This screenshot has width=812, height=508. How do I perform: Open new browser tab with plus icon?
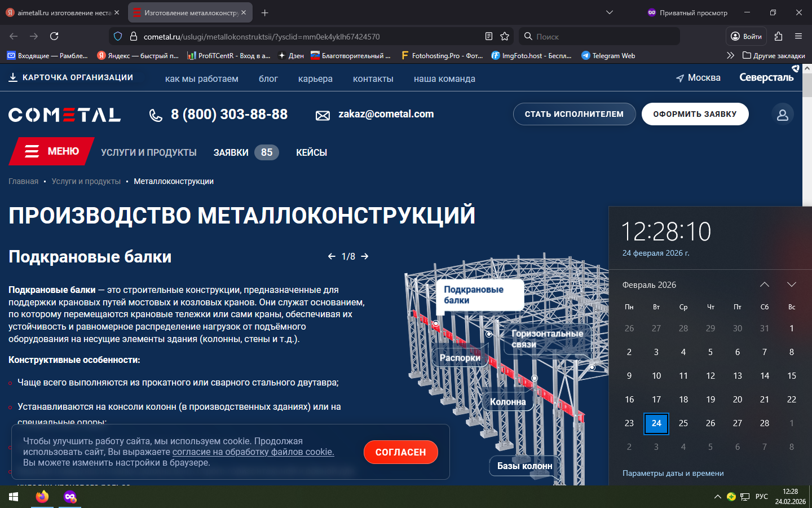[x=264, y=12]
